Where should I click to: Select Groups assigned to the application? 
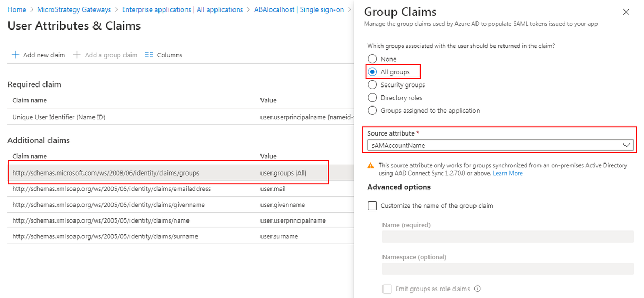372,111
